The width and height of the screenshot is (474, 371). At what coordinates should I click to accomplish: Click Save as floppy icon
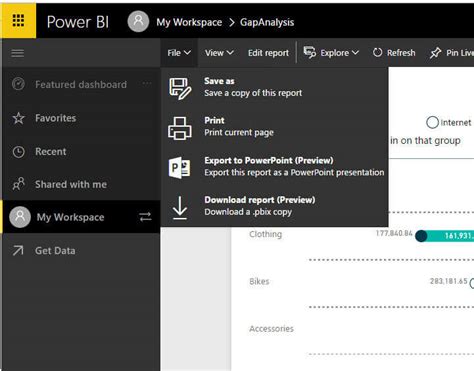coord(180,89)
